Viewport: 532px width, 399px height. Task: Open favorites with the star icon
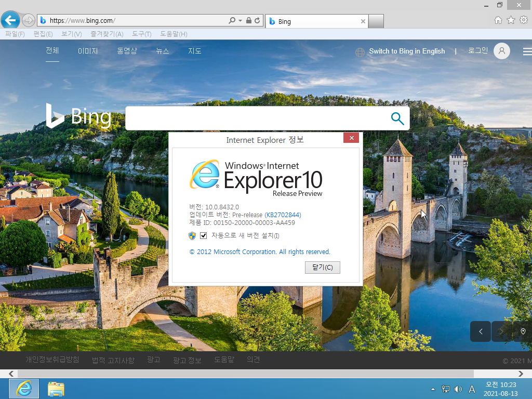click(511, 20)
